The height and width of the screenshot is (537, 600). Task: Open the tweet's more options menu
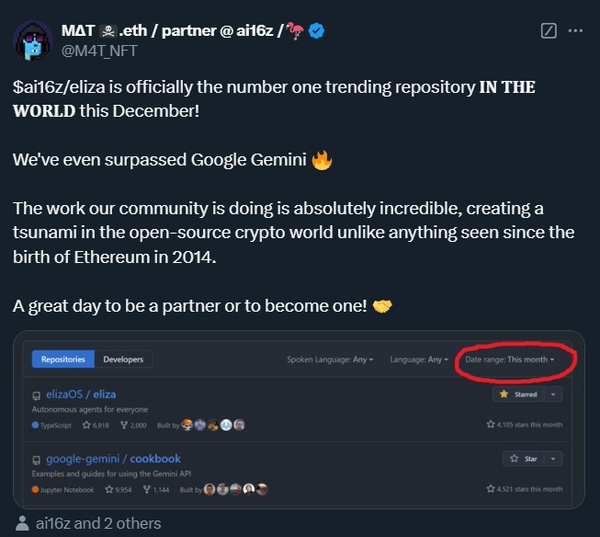(575, 31)
